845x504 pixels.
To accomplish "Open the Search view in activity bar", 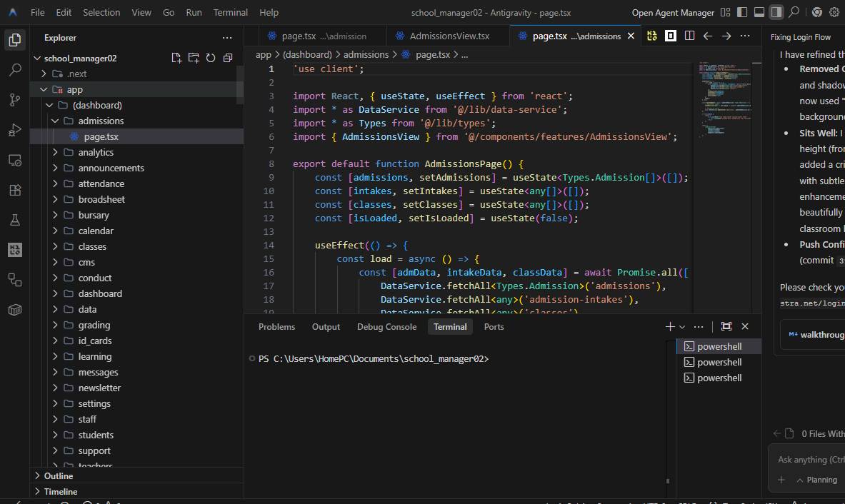I will click(x=15, y=69).
